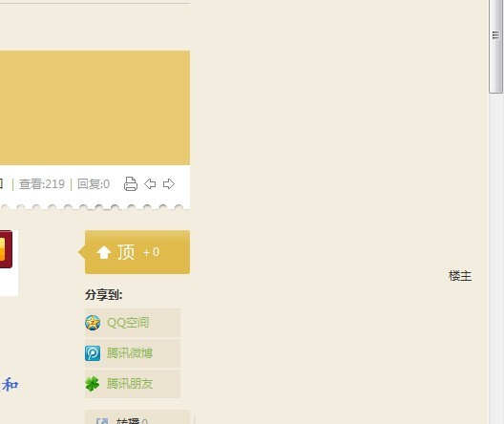Click the 查看:219 view count
The width and height of the screenshot is (504, 424).
click(x=42, y=184)
